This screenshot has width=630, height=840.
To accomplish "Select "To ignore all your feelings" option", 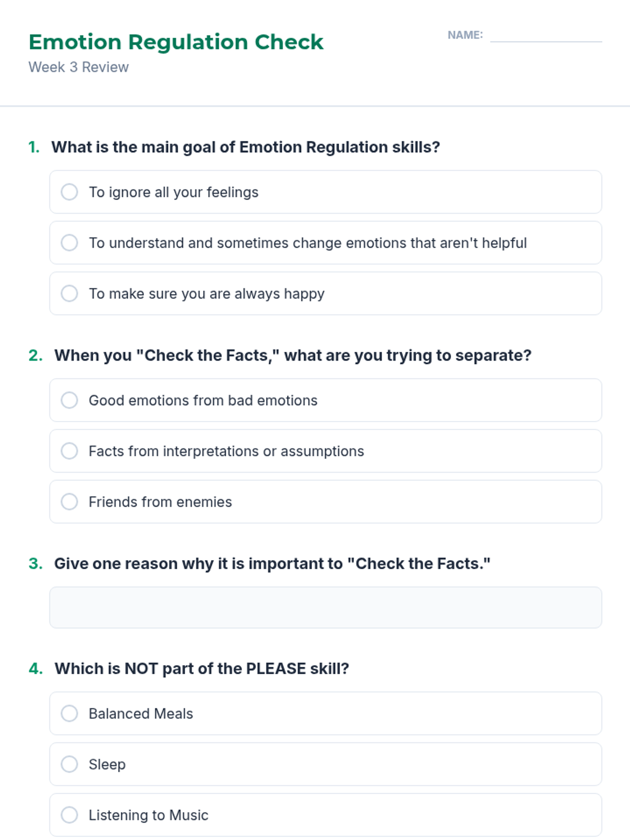I will [69, 192].
